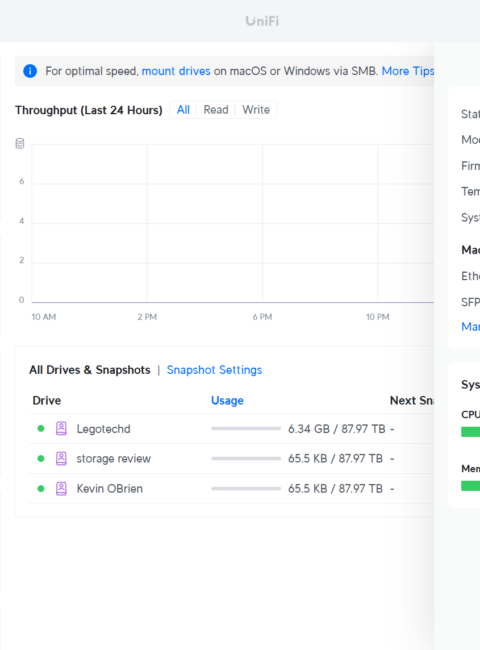Switch throughput view to Write
This screenshot has height=650, width=480.
click(256, 110)
